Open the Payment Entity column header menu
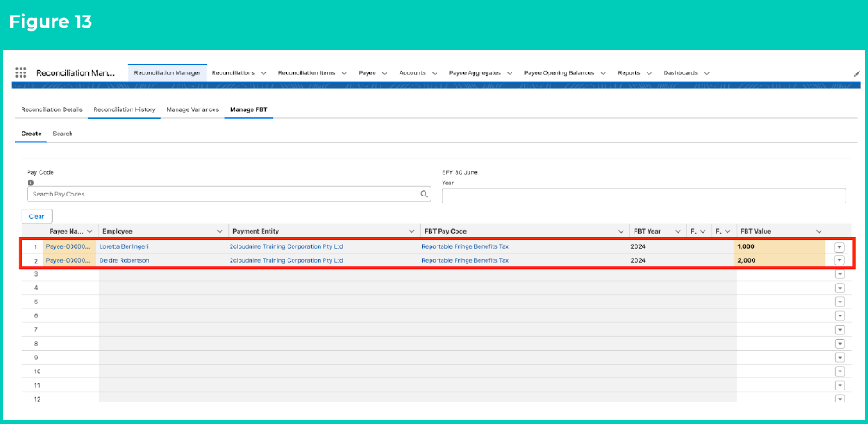The height and width of the screenshot is (424, 868). [x=412, y=231]
